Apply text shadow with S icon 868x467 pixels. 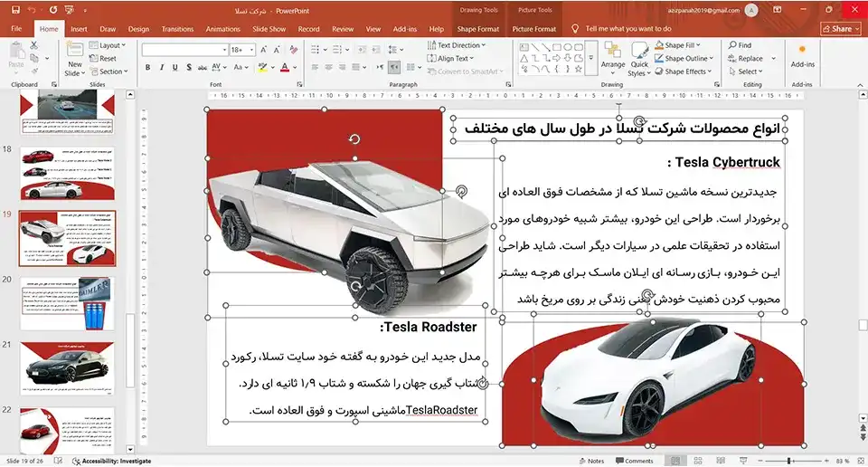coord(189,68)
